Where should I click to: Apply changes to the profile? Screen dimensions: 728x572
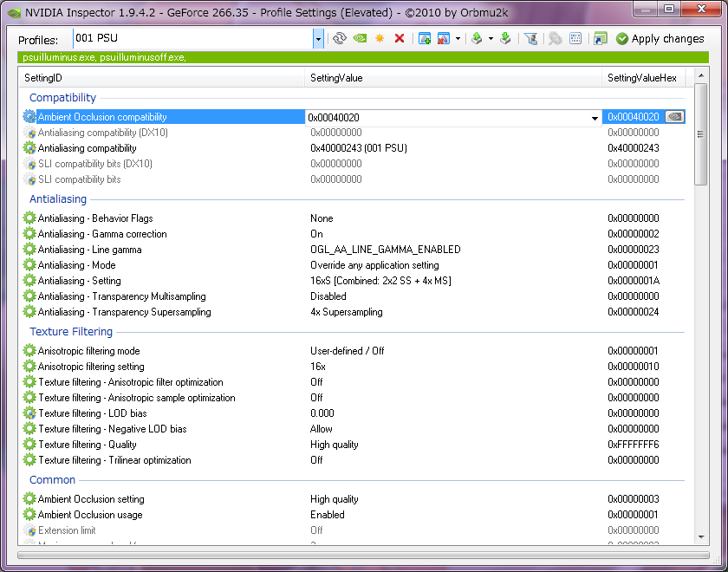[x=660, y=38]
